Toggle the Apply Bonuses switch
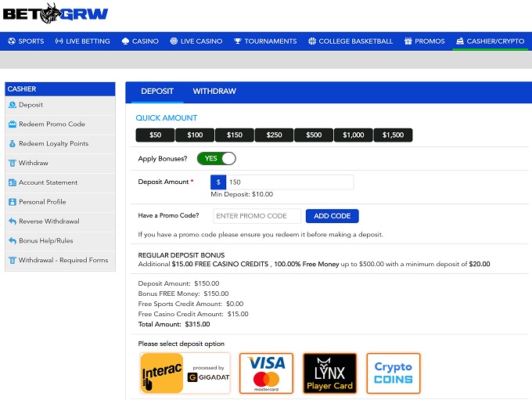The height and width of the screenshot is (400, 532). click(217, 158)
